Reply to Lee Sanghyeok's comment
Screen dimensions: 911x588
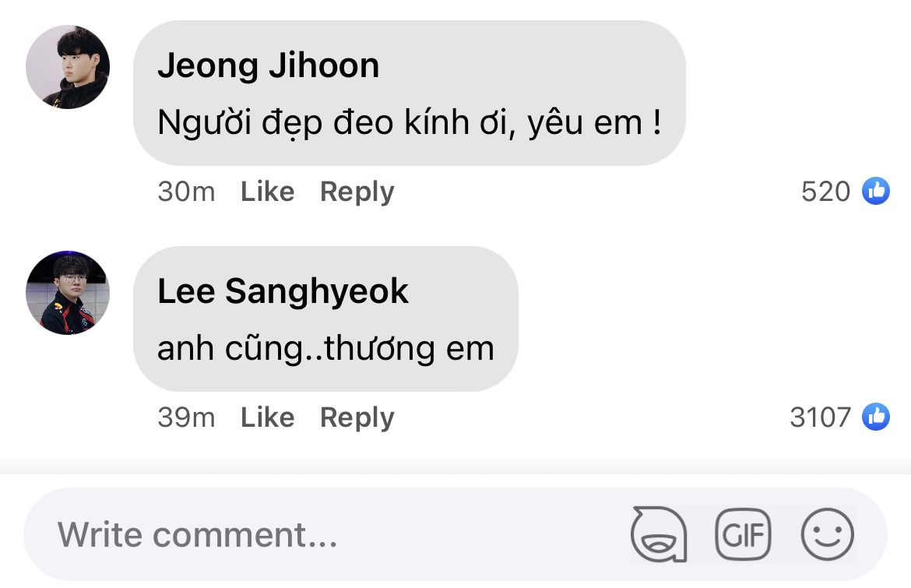357,417
